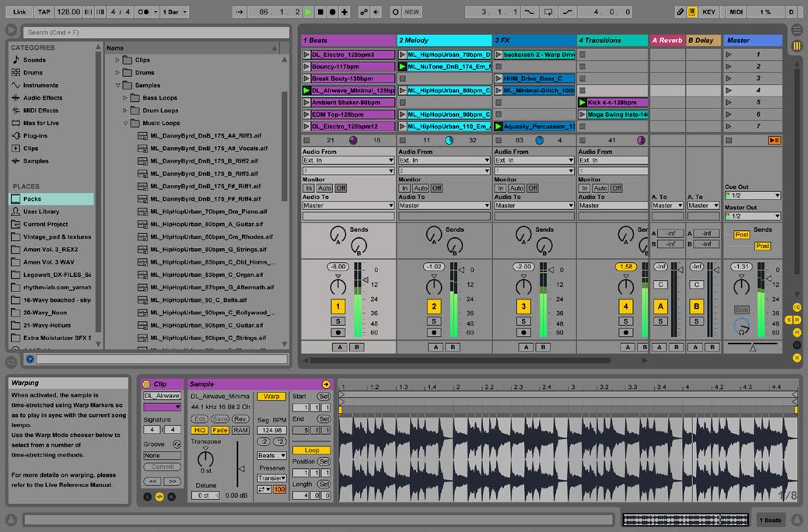Launch the DL_Airwave_Minimal clip in Beats track

point(306,91)
